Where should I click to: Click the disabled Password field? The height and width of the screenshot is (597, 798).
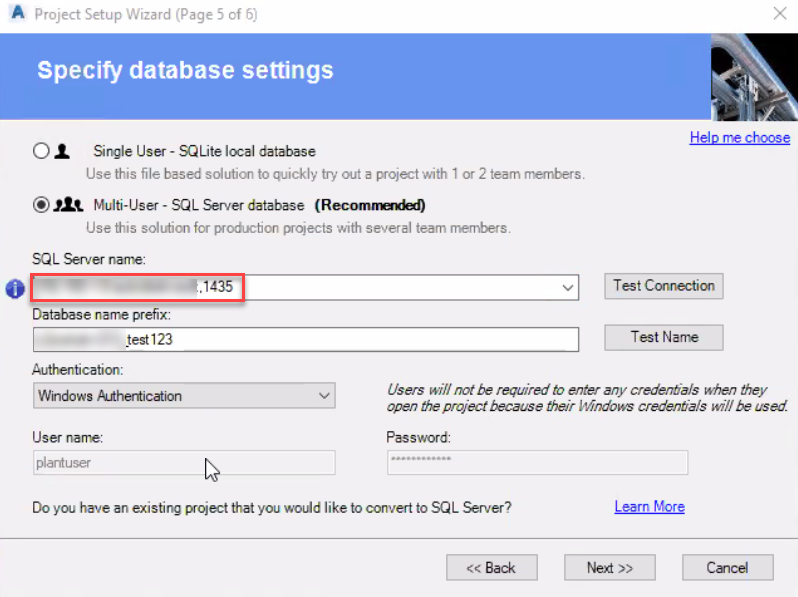537,463
